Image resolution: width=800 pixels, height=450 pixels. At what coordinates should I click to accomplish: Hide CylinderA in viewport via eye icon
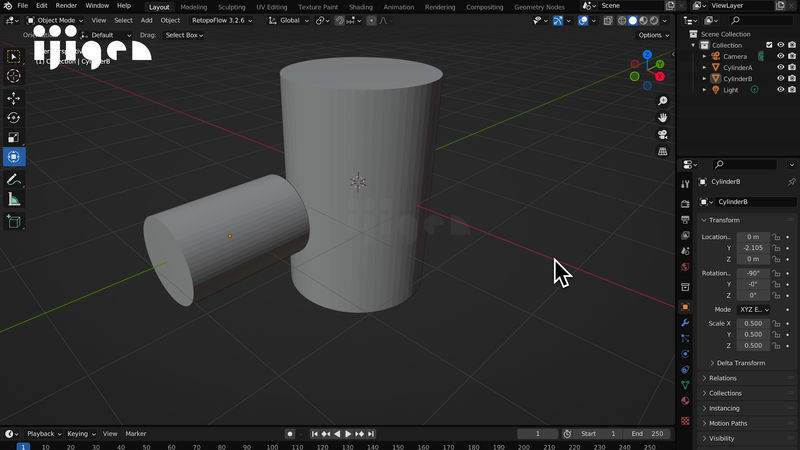[x=781, y=67]
